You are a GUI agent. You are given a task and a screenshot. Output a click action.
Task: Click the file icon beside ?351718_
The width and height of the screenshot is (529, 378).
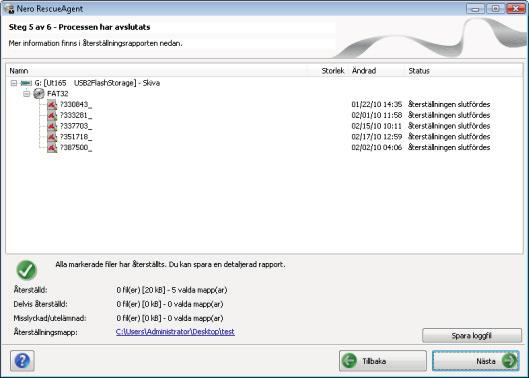52,137
